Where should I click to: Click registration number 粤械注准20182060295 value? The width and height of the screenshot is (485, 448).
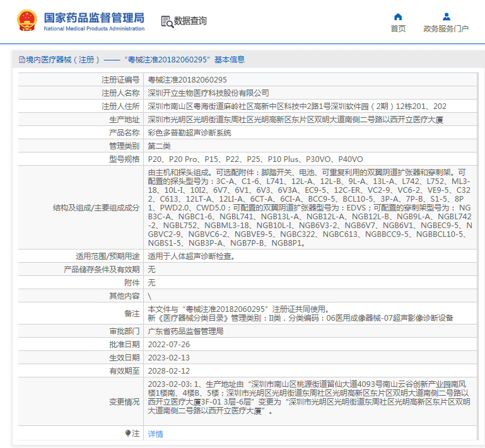(x=187, y=80)
